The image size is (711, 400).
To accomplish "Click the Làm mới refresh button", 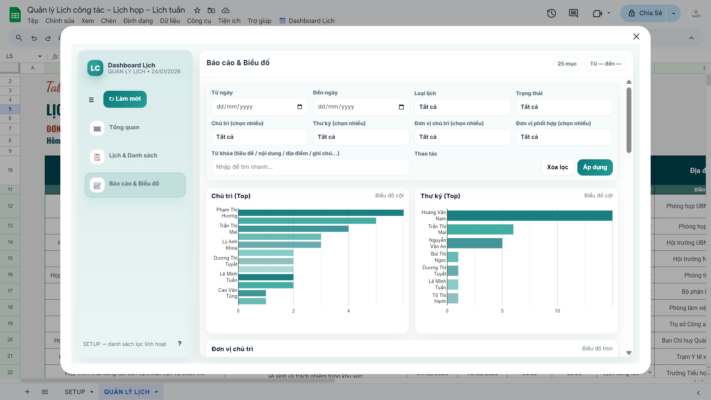I will click(x=125, y=99).
